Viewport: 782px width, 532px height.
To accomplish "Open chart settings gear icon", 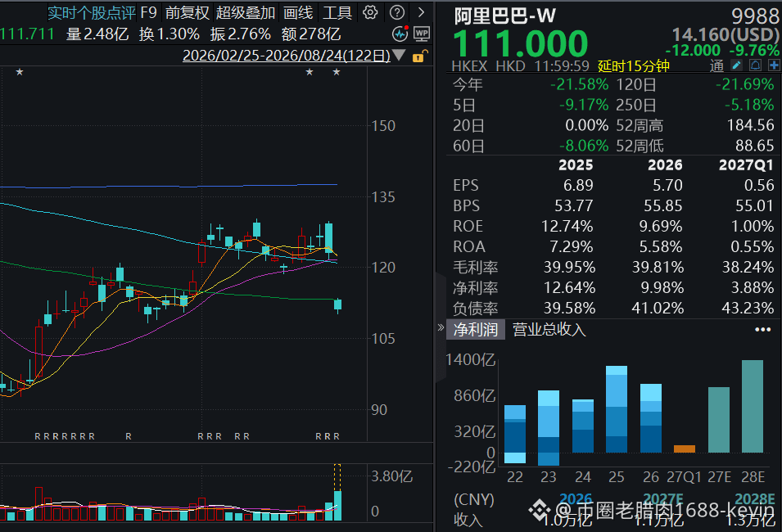I will click(x=370, y=12).
